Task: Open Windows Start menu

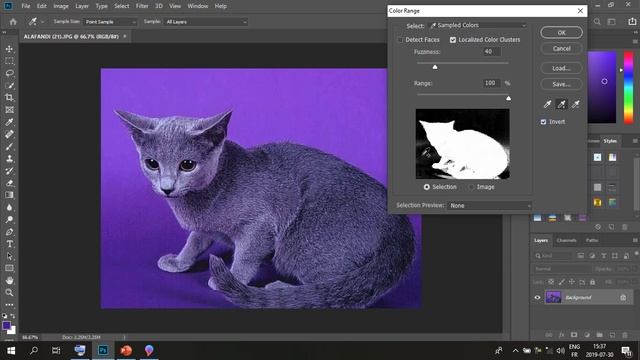Action: click(11, 351)
